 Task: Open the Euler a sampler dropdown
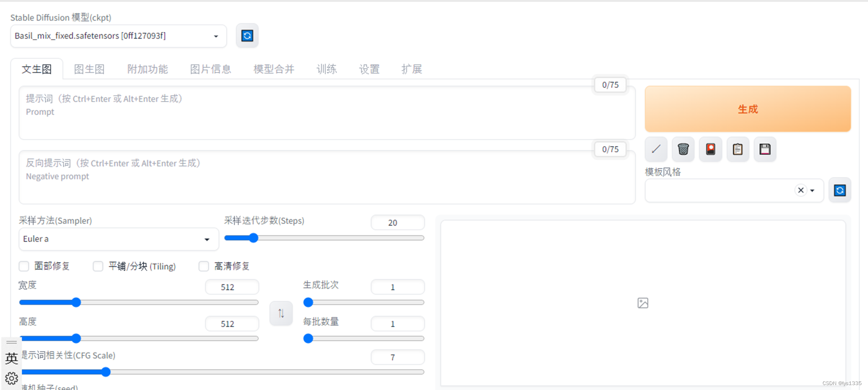pyautogui.click(x=119, y=239)
